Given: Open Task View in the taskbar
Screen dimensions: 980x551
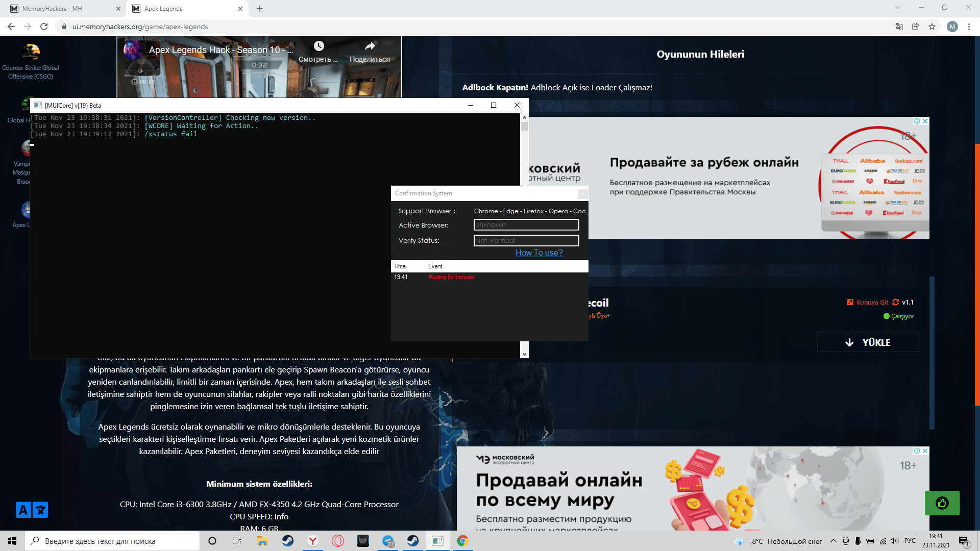Looking at the screenshot, I should (x=237, y=541).
